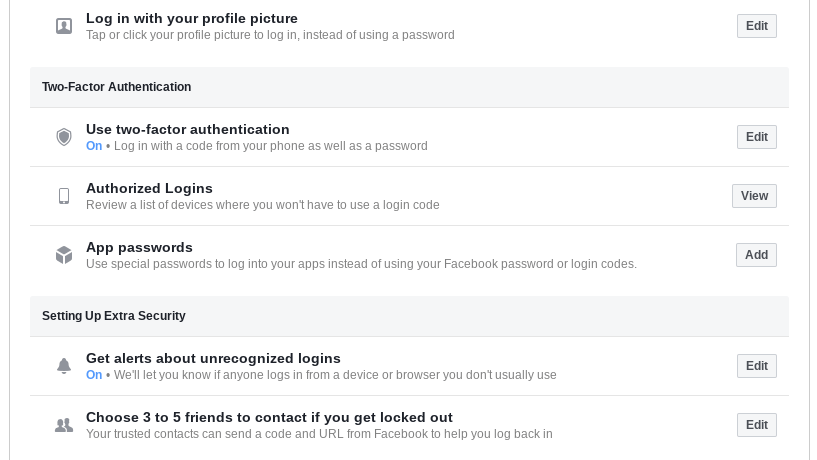The height and width of the screenshot is (460, 817).
Task: Open 'Choose 3 to 5 friends' option
Action: coord(269,417)
